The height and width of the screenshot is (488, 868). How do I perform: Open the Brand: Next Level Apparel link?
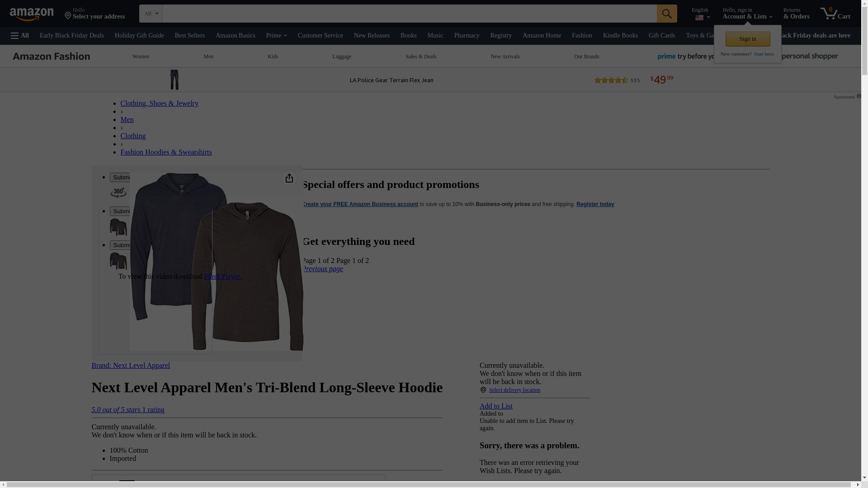[131, 366]
